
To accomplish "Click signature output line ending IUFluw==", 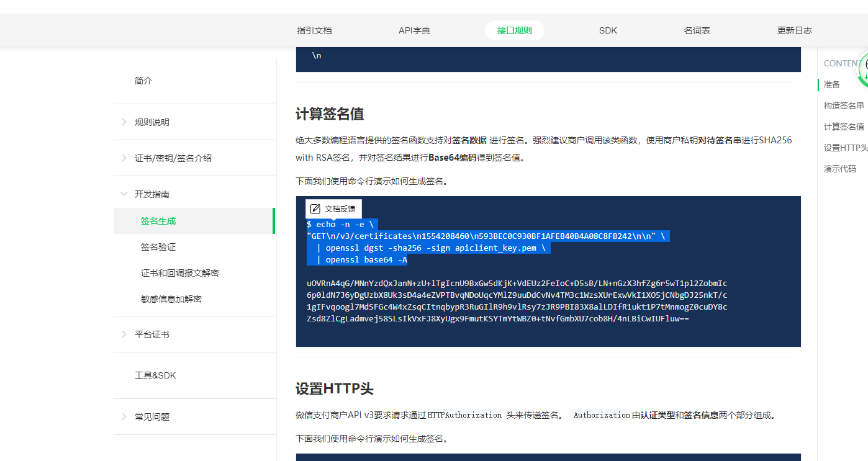I will [498, 319].
